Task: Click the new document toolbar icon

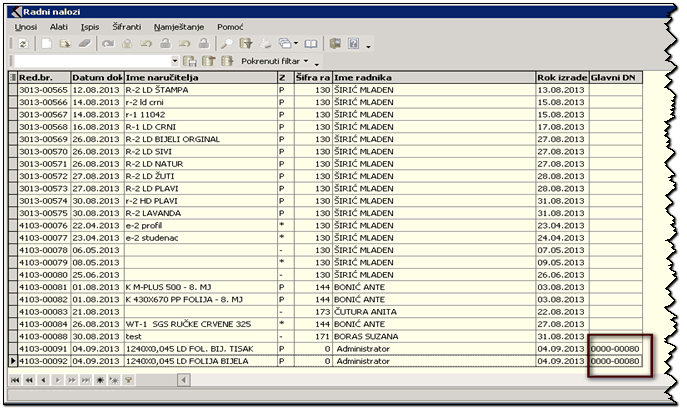Action: pyautogui.click(x=47, y=45)
